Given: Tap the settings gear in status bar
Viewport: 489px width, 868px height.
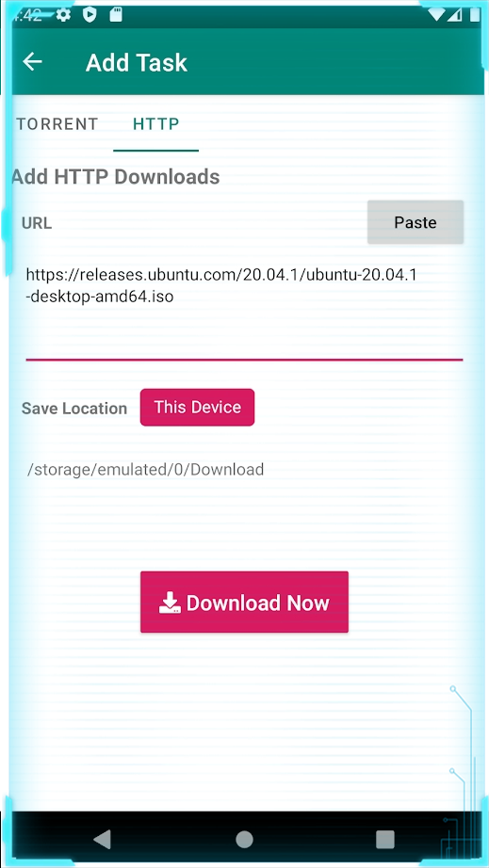Looking at the screenshot, I should click(x=64, y=15).
